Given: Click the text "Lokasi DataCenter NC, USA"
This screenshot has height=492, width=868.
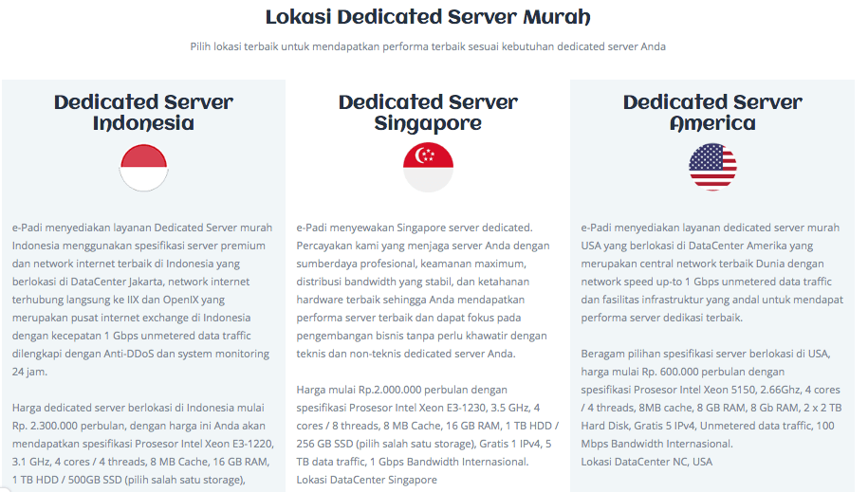Looking at the screenshot, I should click(x=647, y=462).
